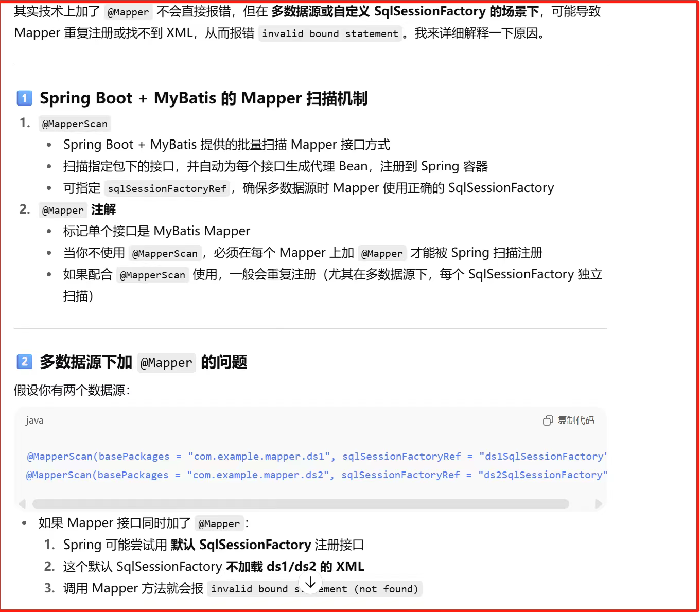The height and width of the screenshot is (612, 700).
Task: Select the java language label on code block
Action: point(34,421)
